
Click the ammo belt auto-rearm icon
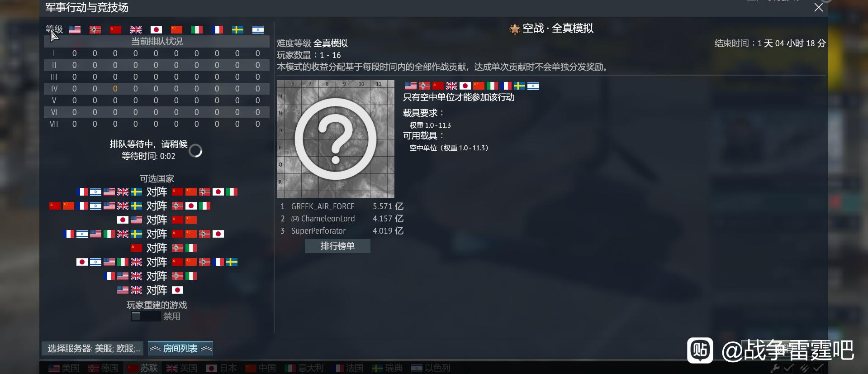pos(804,368)
